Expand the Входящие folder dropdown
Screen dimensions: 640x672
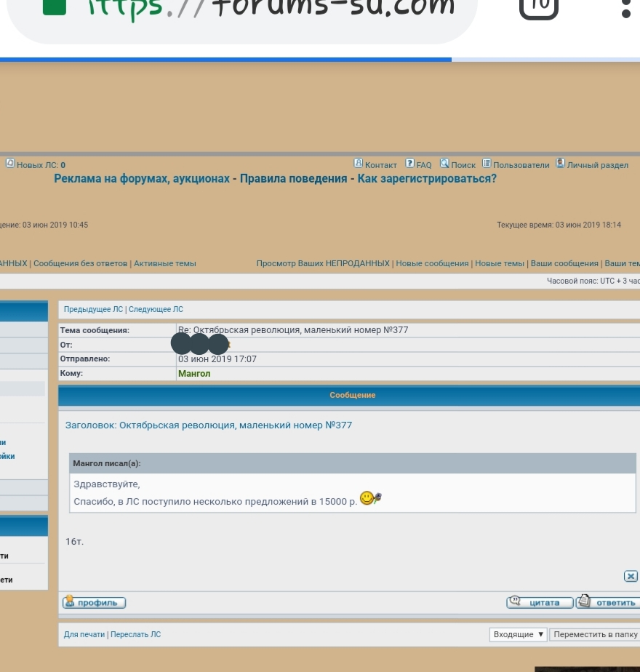tap(519, 634)
